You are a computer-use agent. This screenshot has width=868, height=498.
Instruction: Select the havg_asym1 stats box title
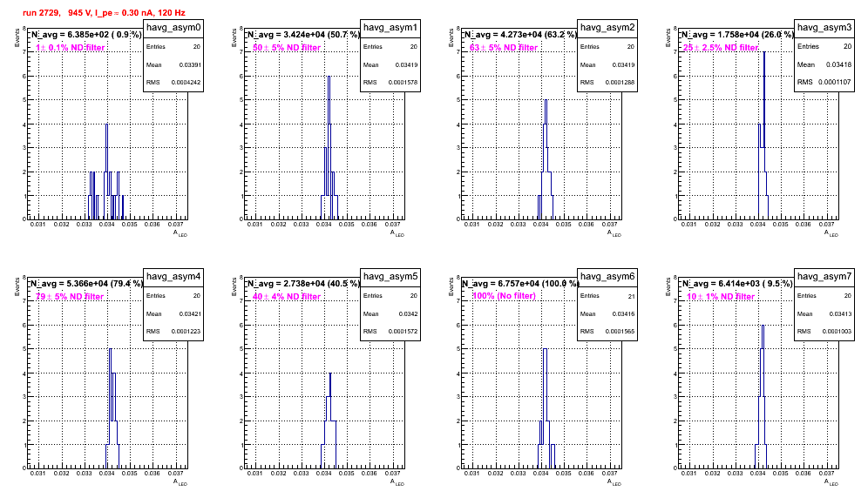pyautogui.click(x=390, y=27)
